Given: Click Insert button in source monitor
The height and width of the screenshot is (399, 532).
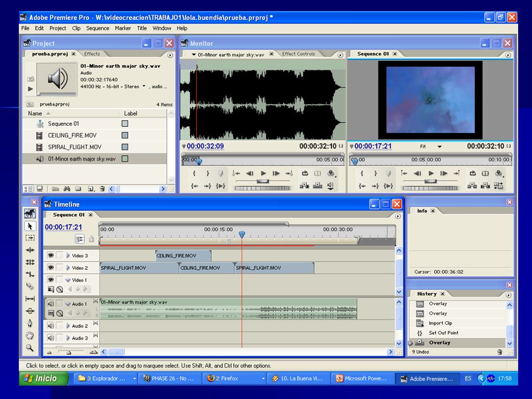Looking at the screenshot, I should 304,185.
